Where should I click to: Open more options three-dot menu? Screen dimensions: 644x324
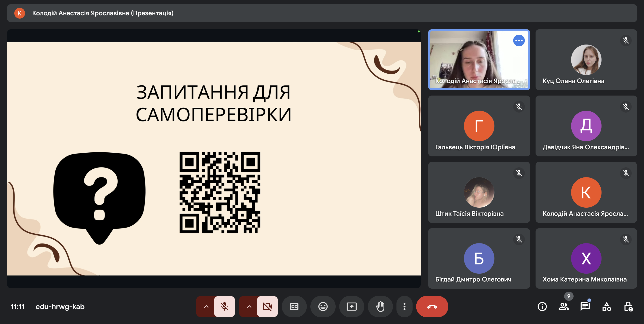point(404,307)
